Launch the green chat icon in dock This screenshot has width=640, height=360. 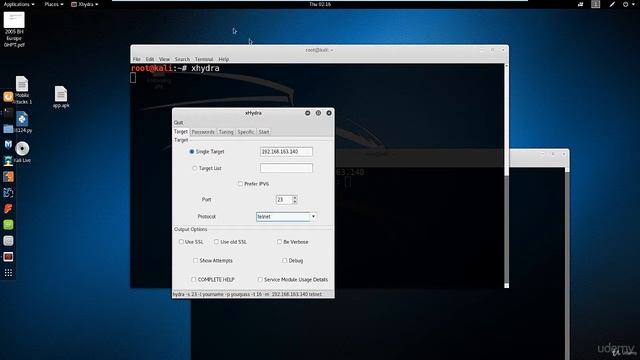tap(8, 224)
